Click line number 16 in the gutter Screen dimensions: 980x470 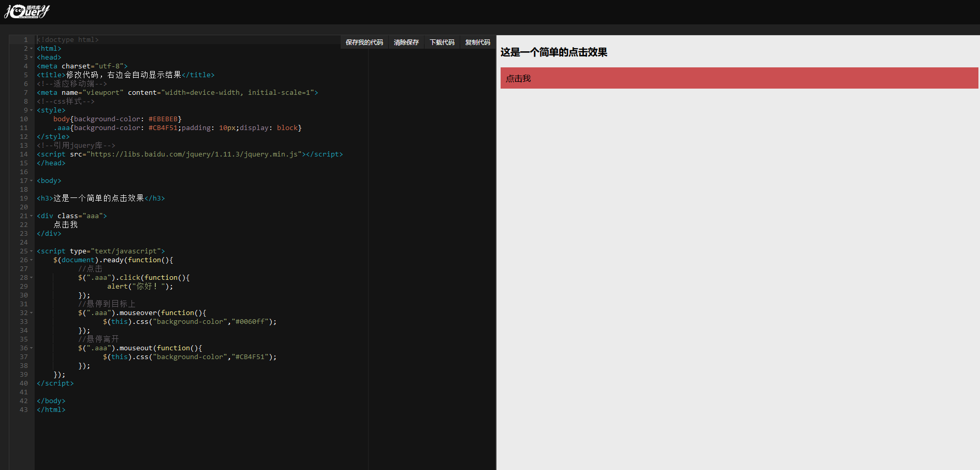pos(24,172)
